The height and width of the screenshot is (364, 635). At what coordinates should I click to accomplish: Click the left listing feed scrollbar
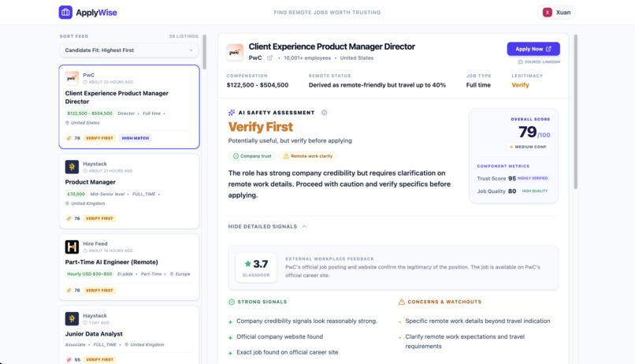click(205, 52)
